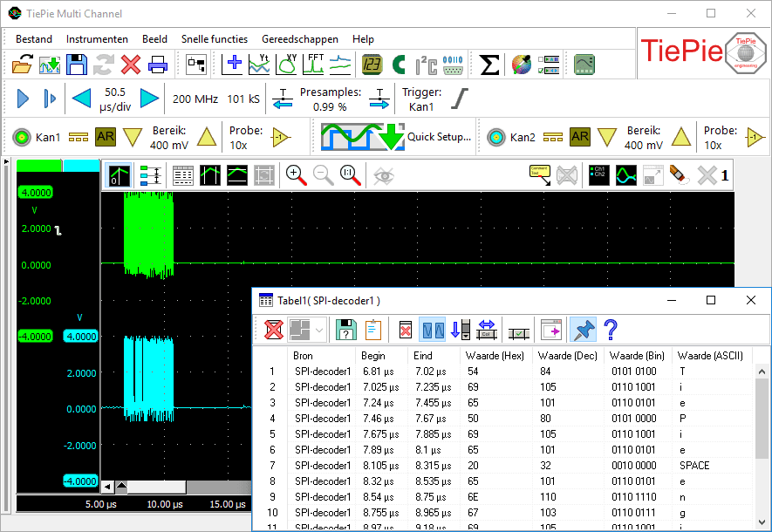Toggle the rising edge trigger slope icon
The width and height of the screenshot is (772, 532).
[x=460, y=99]
